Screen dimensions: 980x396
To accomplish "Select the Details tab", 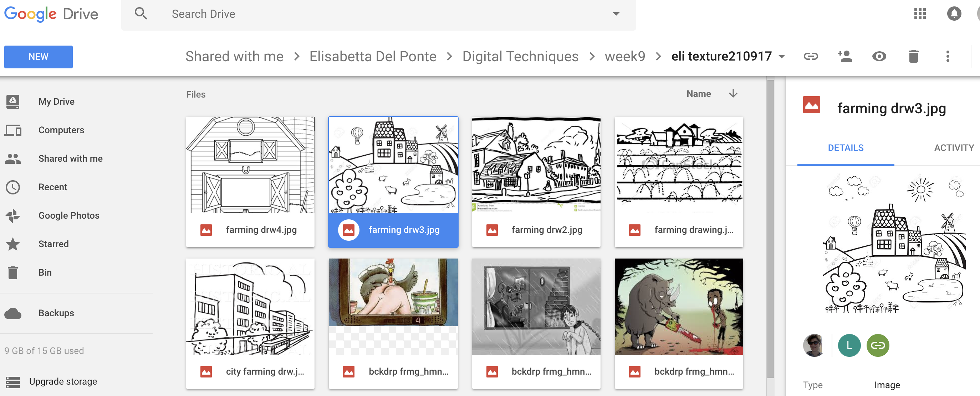I will click(845, 147).
